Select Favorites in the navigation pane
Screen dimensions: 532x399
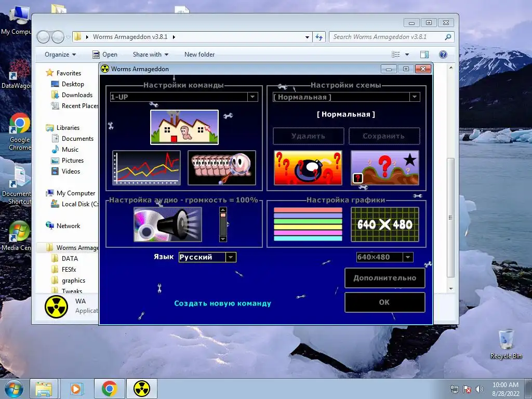69,73
